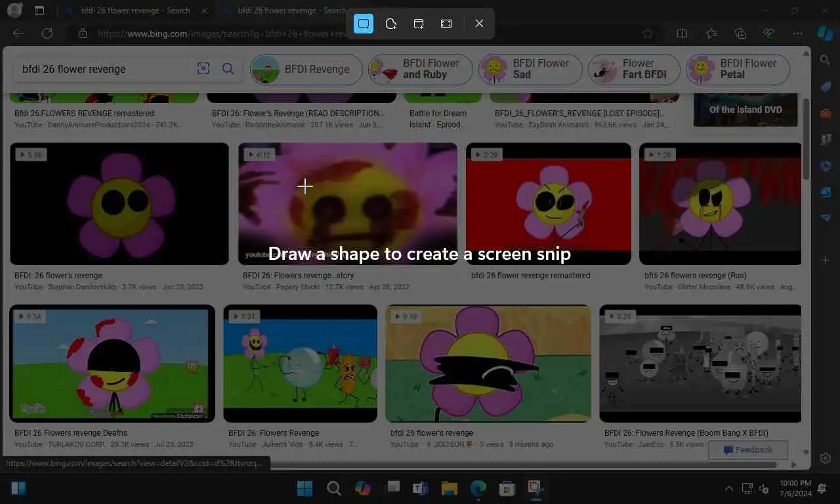Open Collections in Edge toolbar

740,33
